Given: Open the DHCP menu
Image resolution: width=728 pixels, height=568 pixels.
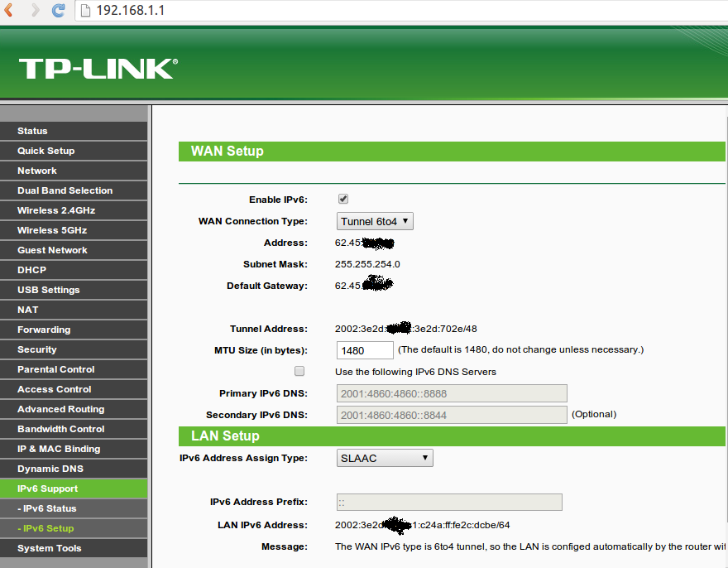Looking at the screenshot, I should 74,270.
